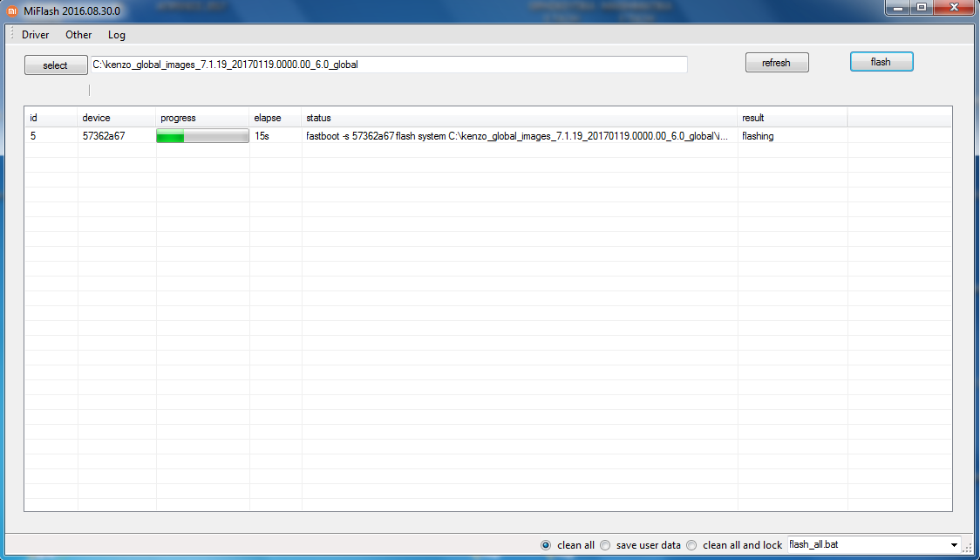Click the status column header
The image size is (980, 560).
tap(520, 118)
